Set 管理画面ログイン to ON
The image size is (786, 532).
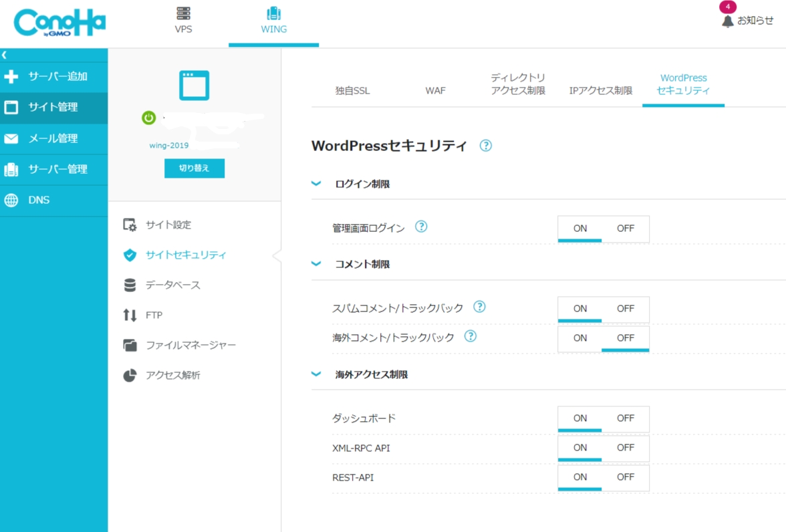point(580,229)
